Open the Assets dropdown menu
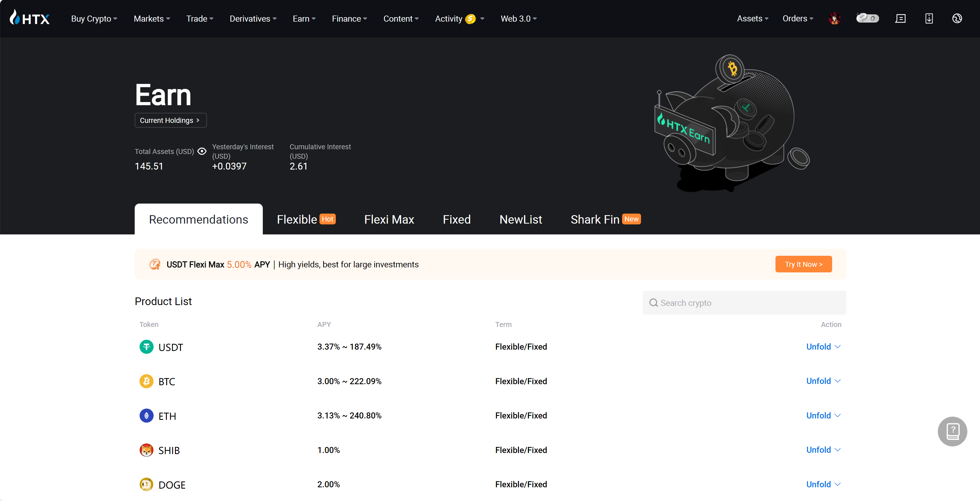The image size is (980, 501). coord(753,18)
